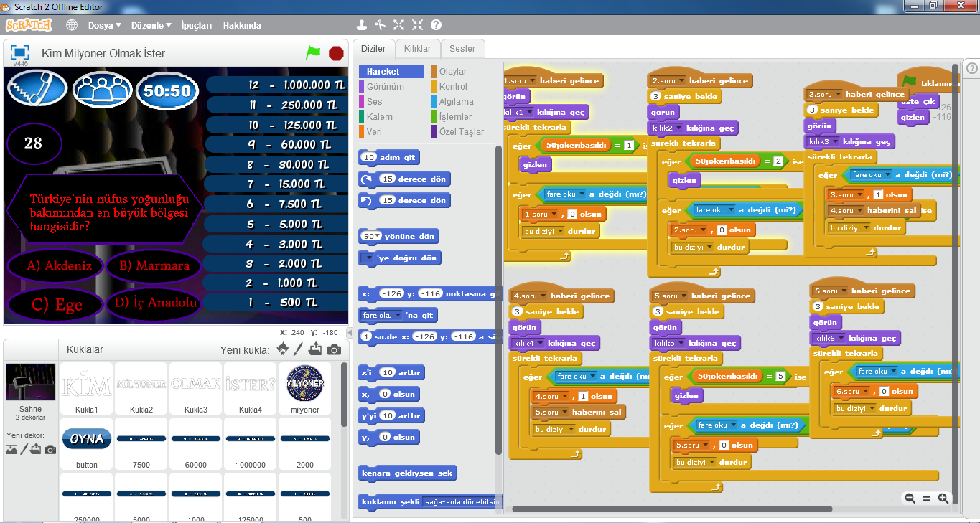Viewport: 980px width, 523px height.
Task: Upload a sprite from file next to Yeni kukla
Action: (x=316, y=349)
